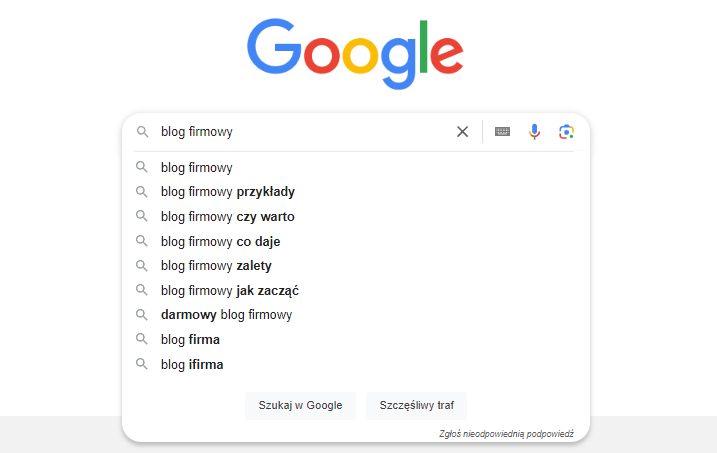
Task: Click the magnifier icon in the search field
Action: [142, 132]
